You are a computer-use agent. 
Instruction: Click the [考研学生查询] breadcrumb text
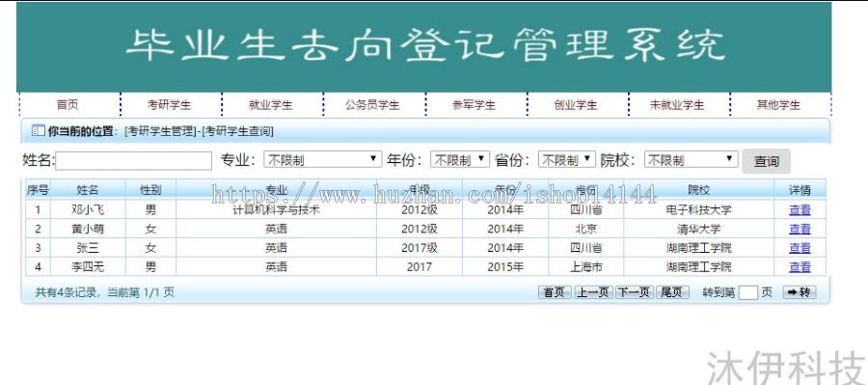[x=237, y=132]
